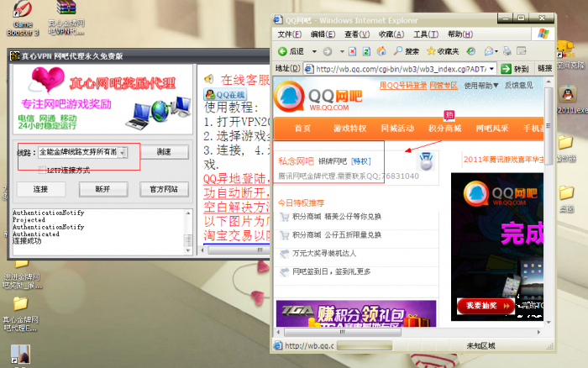
Task: Open the 收藏(A) menu
Action: click(x=391, y=34)
